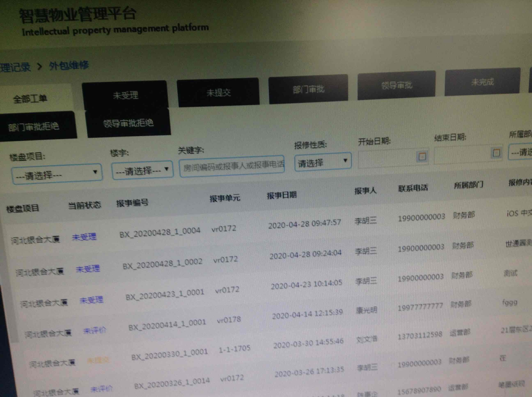
Task: Open the end date calendar icon
Action: (496, 153)
